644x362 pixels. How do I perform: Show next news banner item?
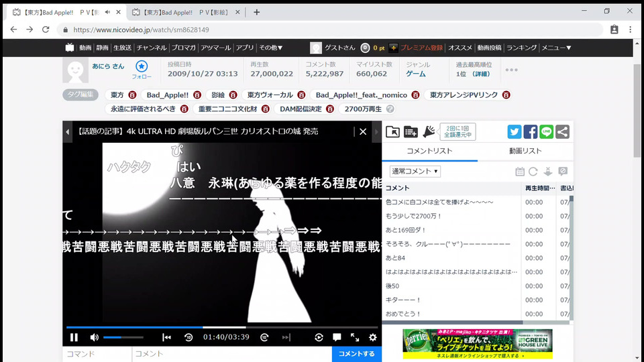(376, 132)
